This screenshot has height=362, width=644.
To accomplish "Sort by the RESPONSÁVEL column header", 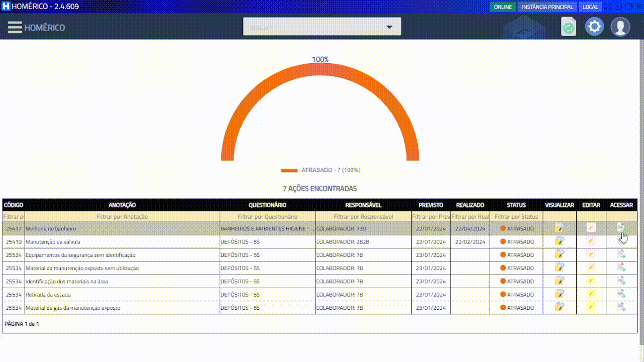I will coord(363,205).
